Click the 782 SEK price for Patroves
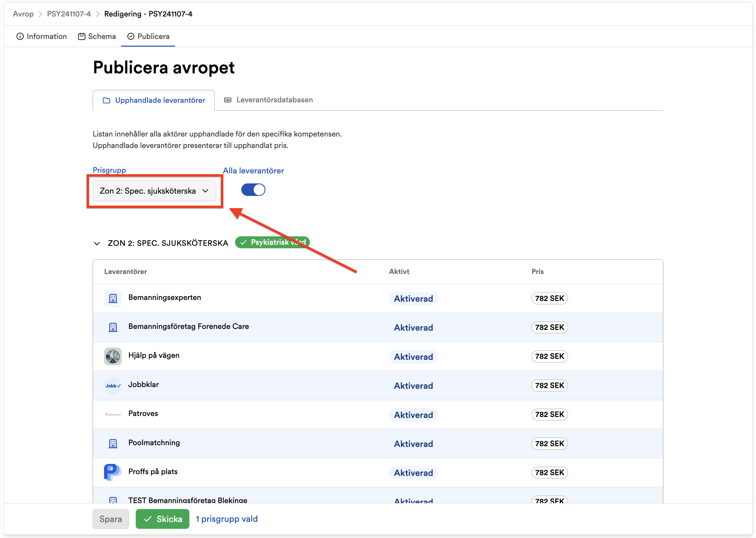Viewport: 756px width, 538px height. pyautogui.click(x=549, y=414)
